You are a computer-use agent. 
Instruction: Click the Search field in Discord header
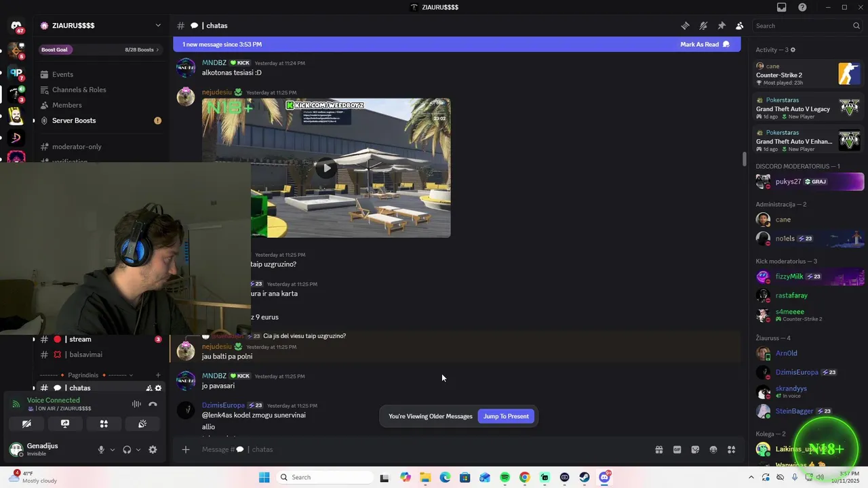click(x=808, y=26)
